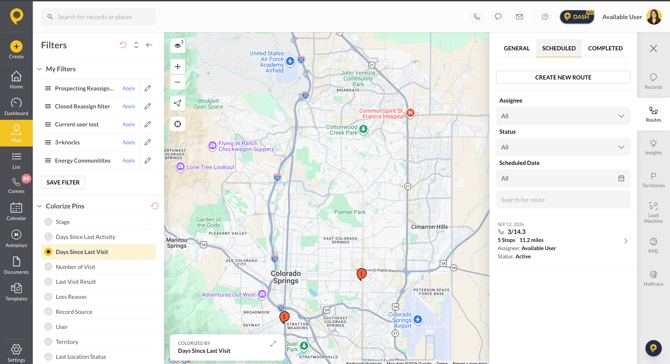
Task: Zoom in on the map with plus button
Action: point(178,67)
